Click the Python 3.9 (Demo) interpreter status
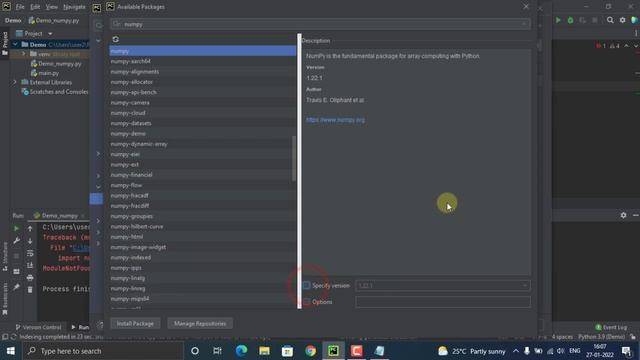Image resolution: width=640 pixels, height=360 pixels. click(x=601, y=337)
